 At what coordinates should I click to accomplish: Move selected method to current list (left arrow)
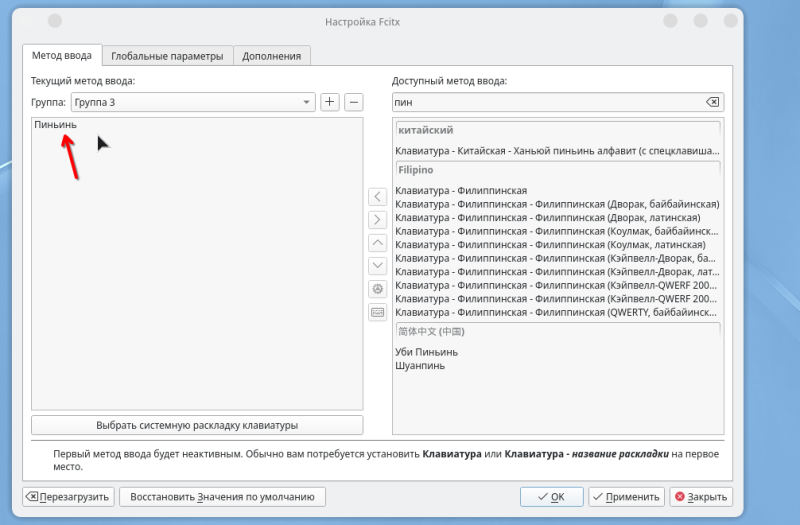pyautogui.click(x=377, y=196)
